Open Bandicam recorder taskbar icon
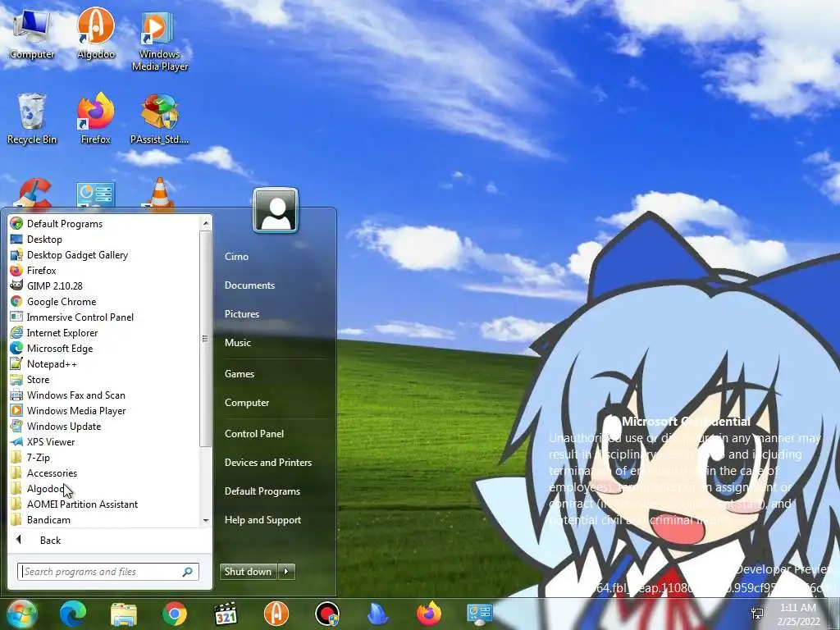Viewport: 840px width, 630px height. pos(327,614)
